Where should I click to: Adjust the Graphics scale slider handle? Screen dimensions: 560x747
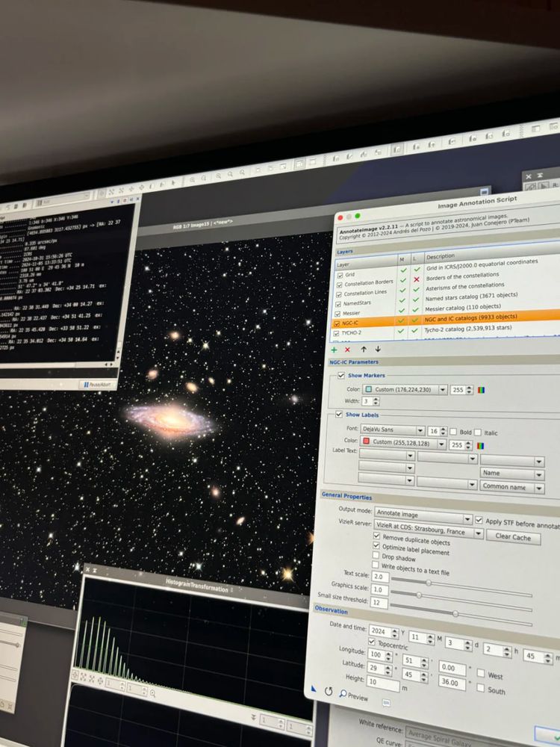pyautogui.click(x=419, y=595)
